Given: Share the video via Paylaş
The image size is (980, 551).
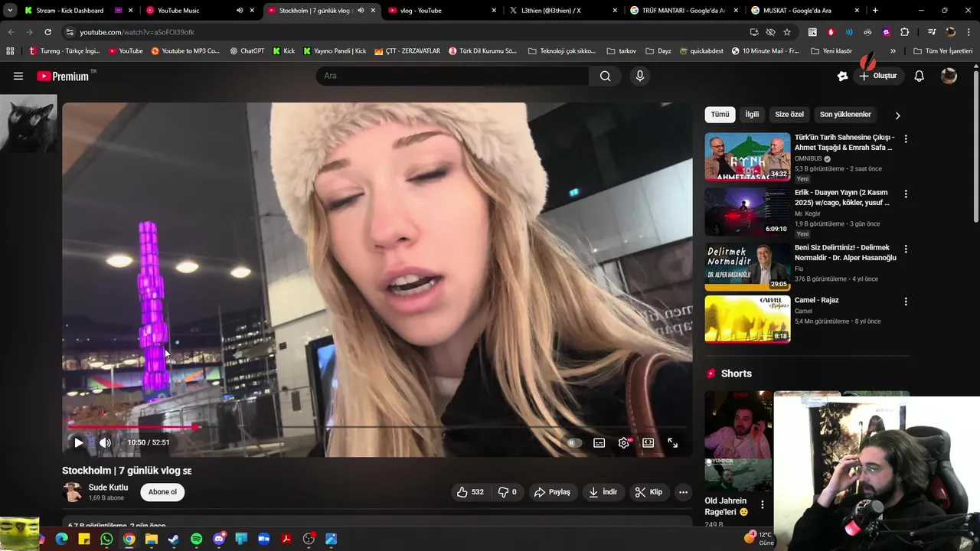Looking at the screenshot, I should click(x=551, y=492).
